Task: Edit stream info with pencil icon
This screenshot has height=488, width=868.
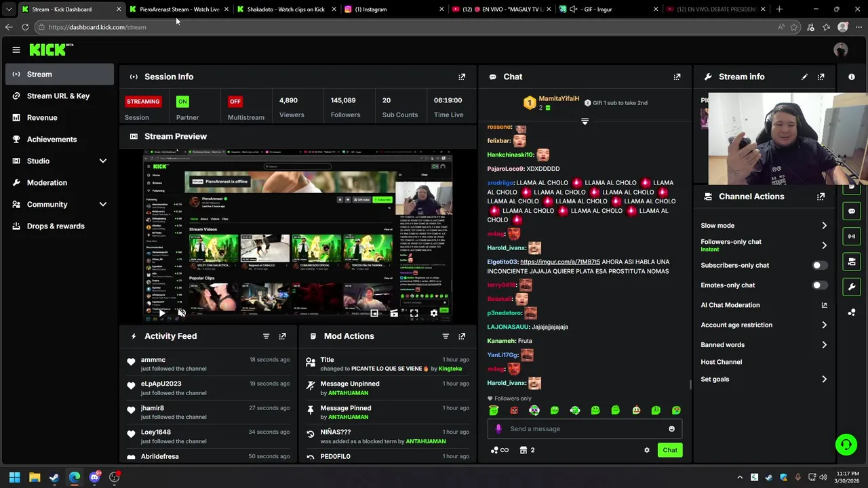Action: pos(804,77)
